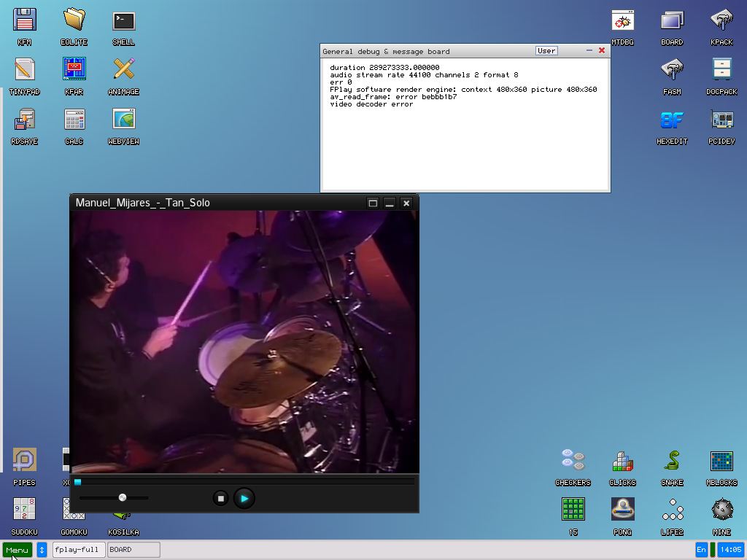Launch the CALC calculator icon
This screenshot has width=747, height=560.
click(74, 120)
